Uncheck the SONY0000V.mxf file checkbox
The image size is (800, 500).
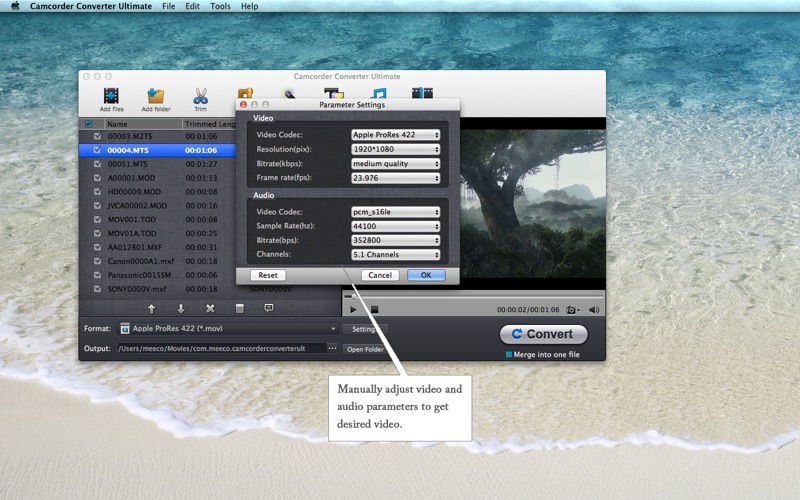point(97,288)
